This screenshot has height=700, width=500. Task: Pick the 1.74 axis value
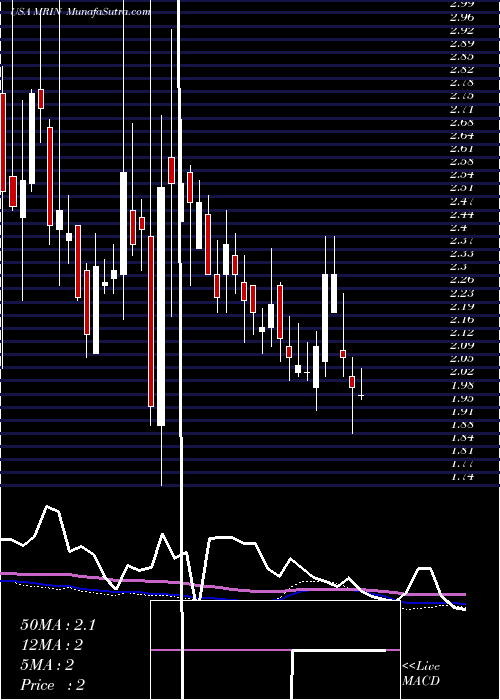tap(462, 477)
